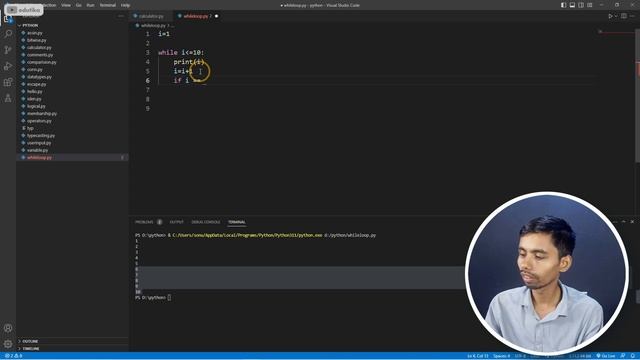Open the View menu
640x360 pixels.
coord(66,5)
